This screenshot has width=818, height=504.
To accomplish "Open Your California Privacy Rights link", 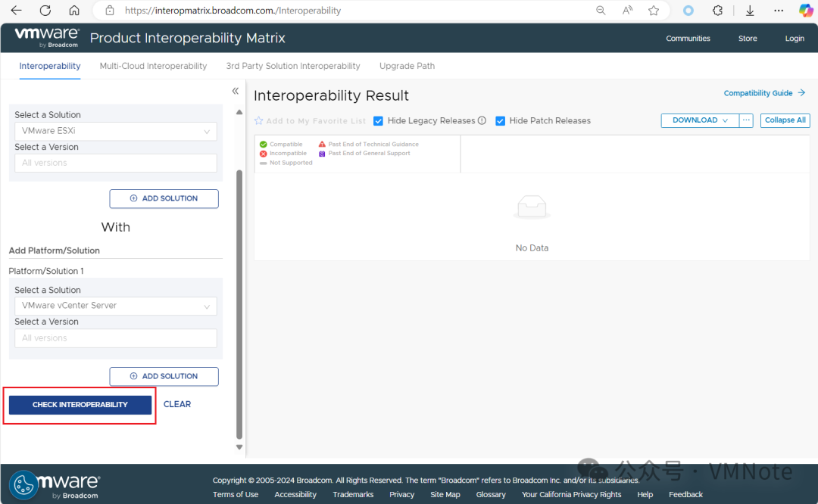I will point(571,495).
